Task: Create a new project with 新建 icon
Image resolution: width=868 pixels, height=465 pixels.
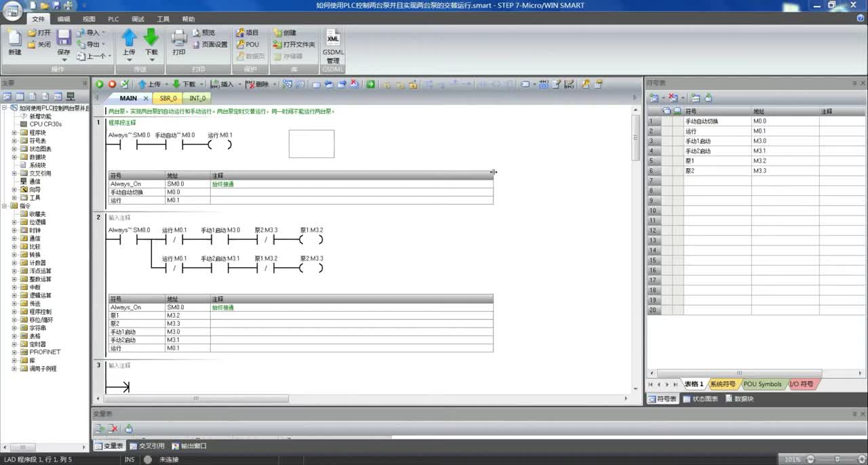Action: [15, 41]
